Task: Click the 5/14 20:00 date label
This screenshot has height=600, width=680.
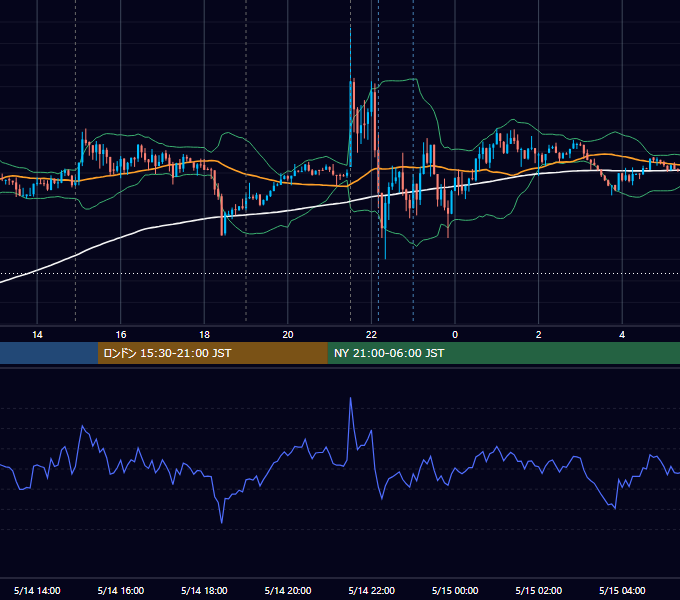Action: click(288, 590)
